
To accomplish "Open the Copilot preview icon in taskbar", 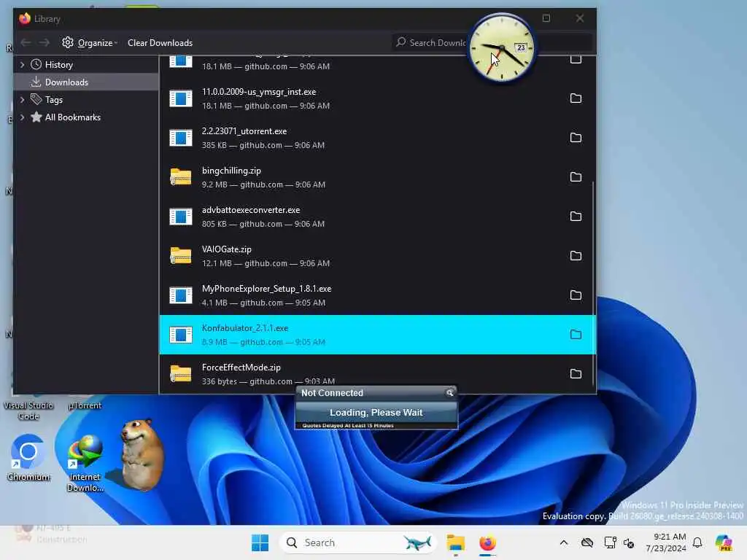I will coord(724,542).
